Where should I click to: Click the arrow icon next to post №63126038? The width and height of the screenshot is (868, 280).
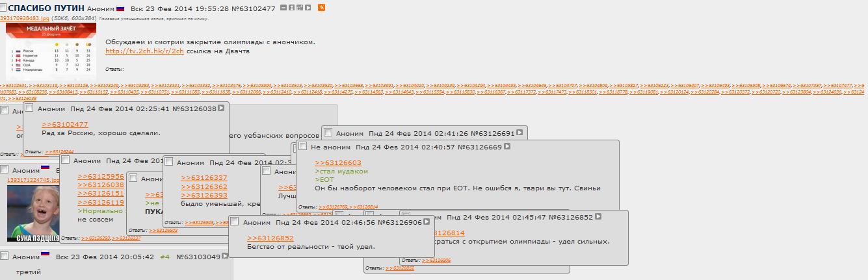coord(221,108)
